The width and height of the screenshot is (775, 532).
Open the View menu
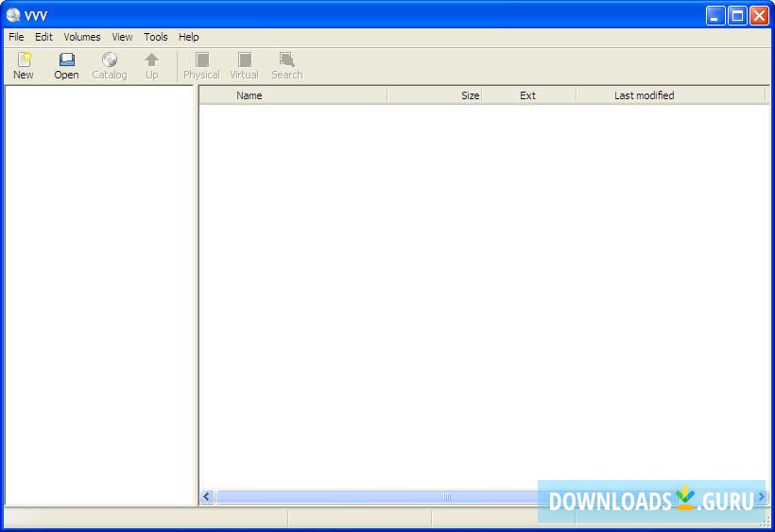(122, 37)
